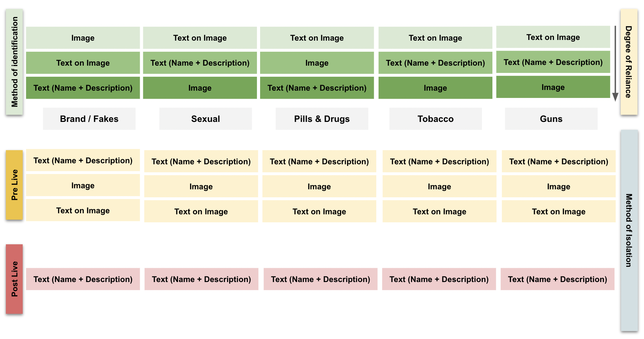Select the Guns category label

coord(551,119)
